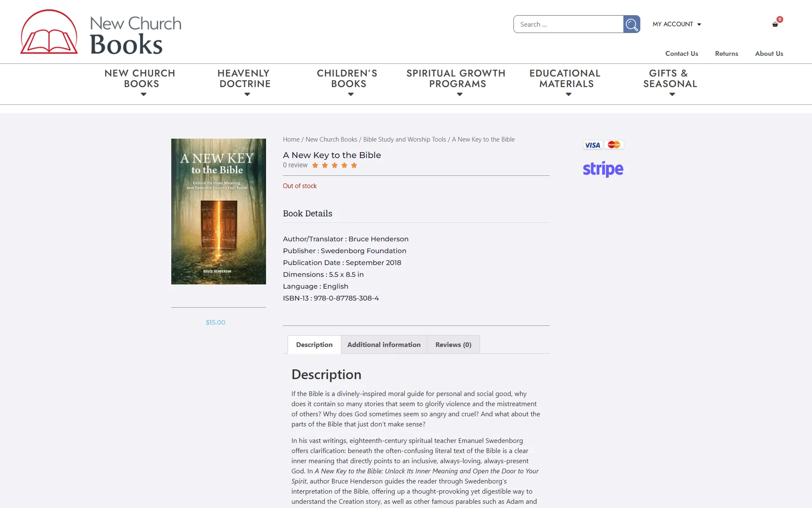Click the Stripe logo

603,169
